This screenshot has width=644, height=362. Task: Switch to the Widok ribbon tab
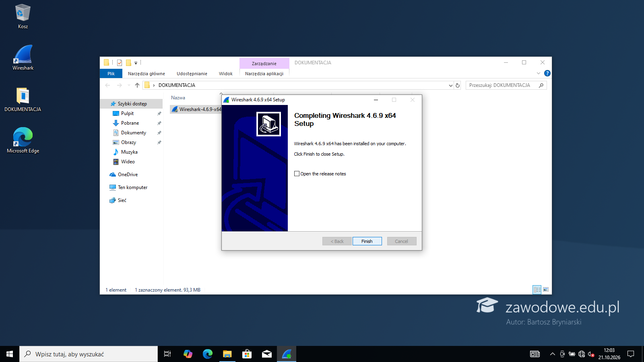coord(226,74)
